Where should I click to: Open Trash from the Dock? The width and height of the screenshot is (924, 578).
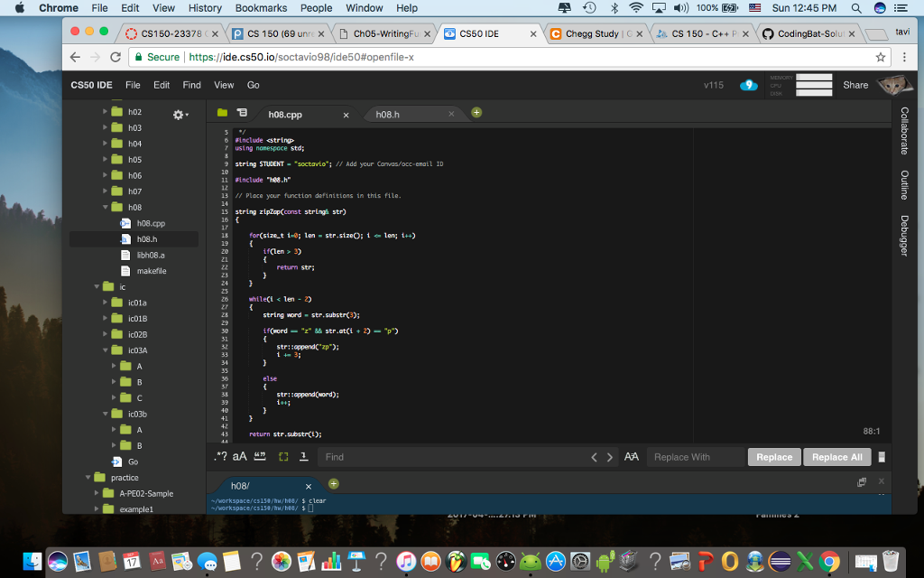891,561
